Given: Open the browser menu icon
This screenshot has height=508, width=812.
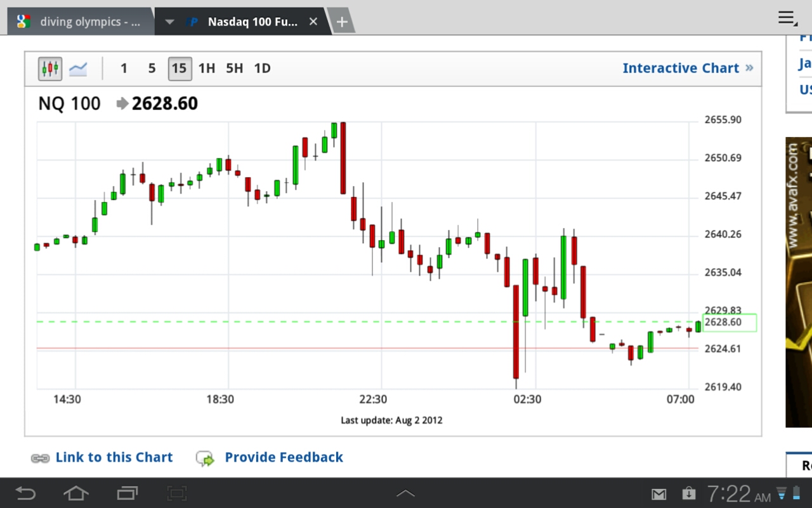Looking at the screenshot, I should click(x=787, y=18).
